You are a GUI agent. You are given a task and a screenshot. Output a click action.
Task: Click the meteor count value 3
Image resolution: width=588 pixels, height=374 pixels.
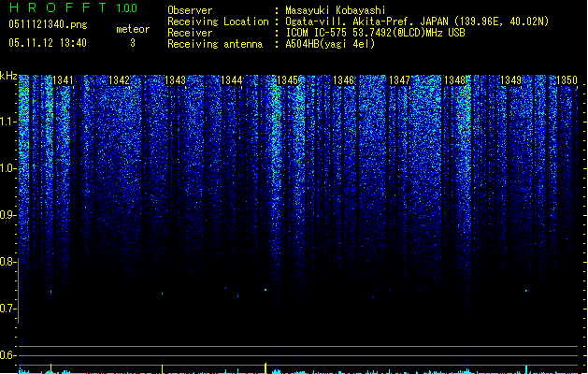pos(133,43)
